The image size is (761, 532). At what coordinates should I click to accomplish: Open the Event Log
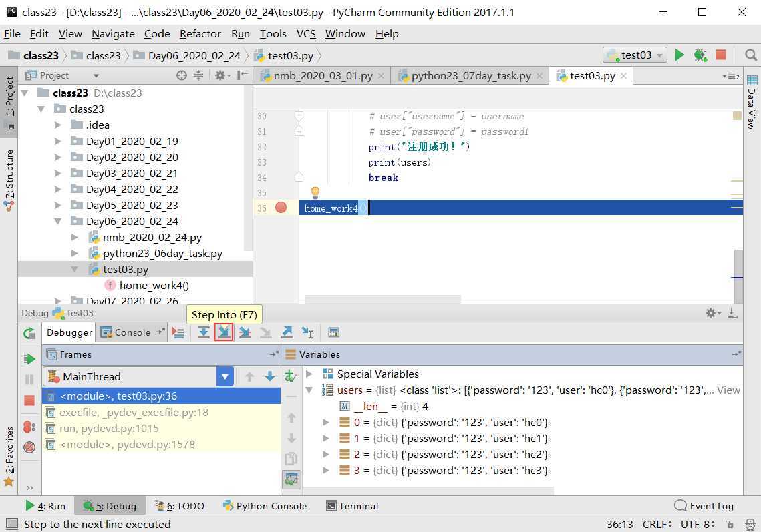point(704,506)
